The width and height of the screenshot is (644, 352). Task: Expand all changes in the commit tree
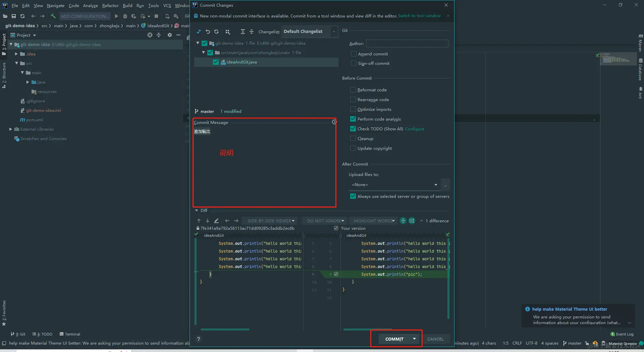pyautogui.click(x=243, y=32)
